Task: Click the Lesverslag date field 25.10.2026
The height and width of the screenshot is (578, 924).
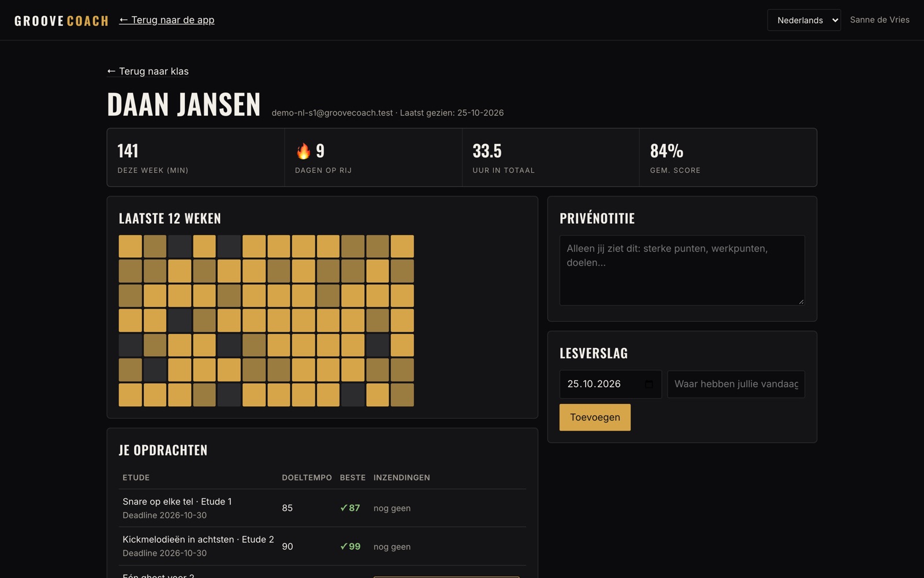Action: coord(610,384)
